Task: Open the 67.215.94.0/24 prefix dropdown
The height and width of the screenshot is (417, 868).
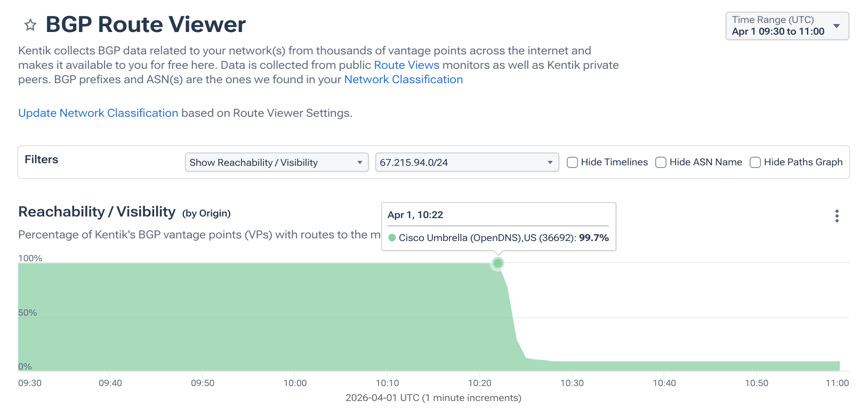Action: click(467, 162)
